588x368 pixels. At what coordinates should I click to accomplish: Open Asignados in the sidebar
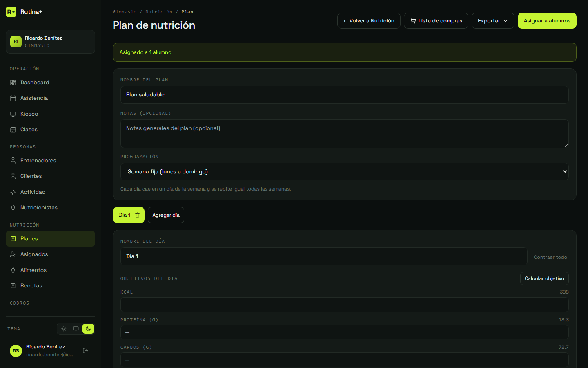(x=50, y=254)
